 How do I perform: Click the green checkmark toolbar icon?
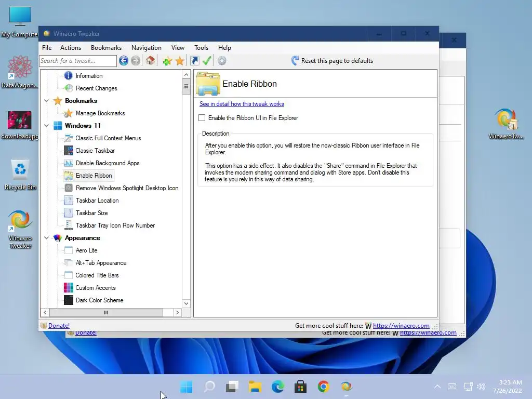(x=207, y=61)
